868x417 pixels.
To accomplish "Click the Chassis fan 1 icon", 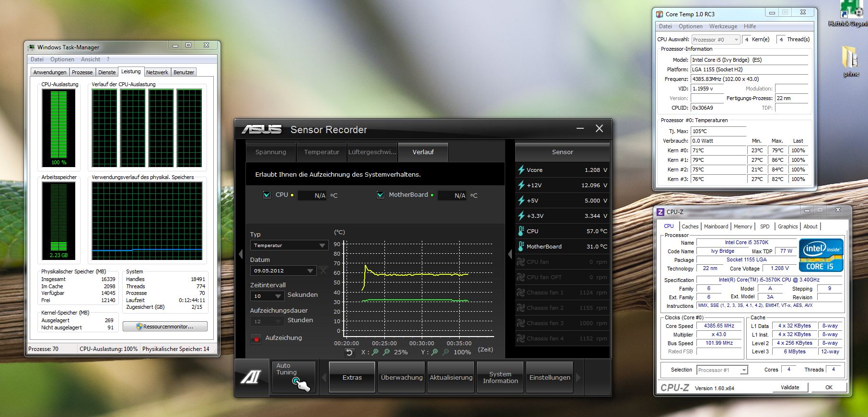I will [521, 293].
